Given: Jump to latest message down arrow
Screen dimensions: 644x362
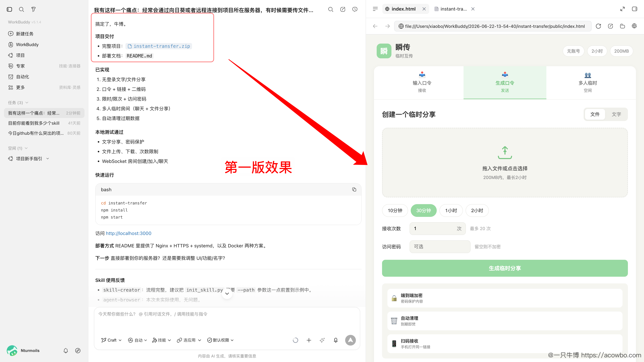Looking at the screenshot, I should [x=227, y=294].
